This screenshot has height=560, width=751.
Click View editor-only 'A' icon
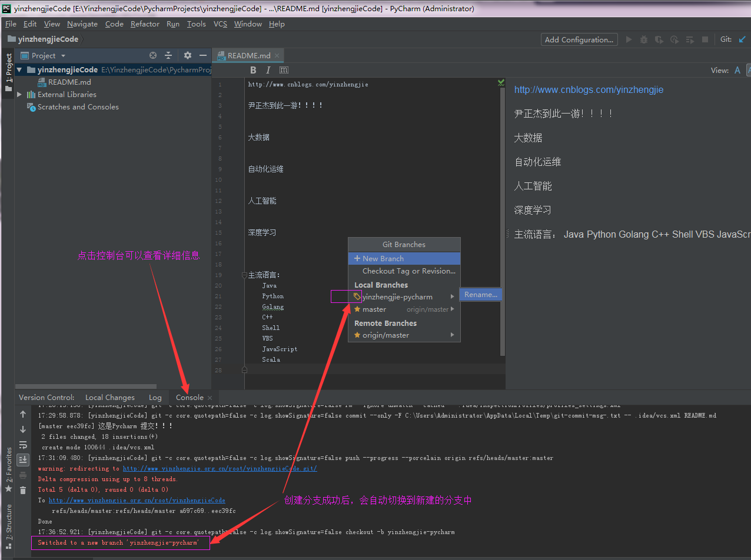click(737, 70)
